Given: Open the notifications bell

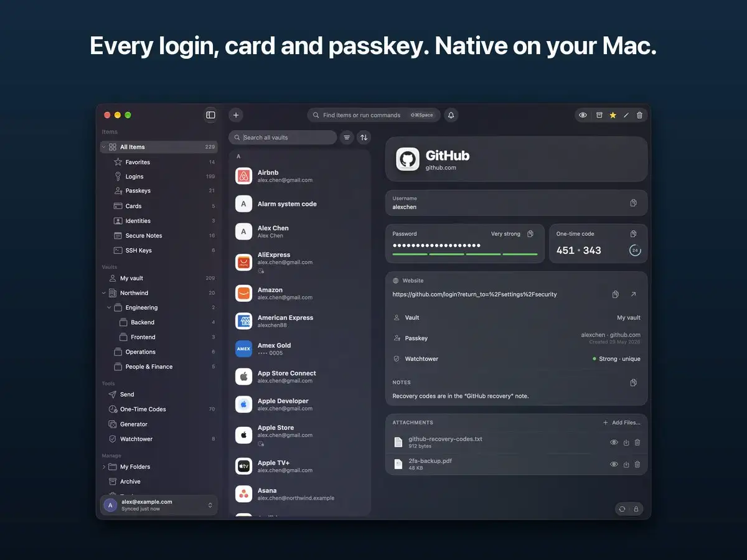Looking at the screenshot, I should [451, 115].
